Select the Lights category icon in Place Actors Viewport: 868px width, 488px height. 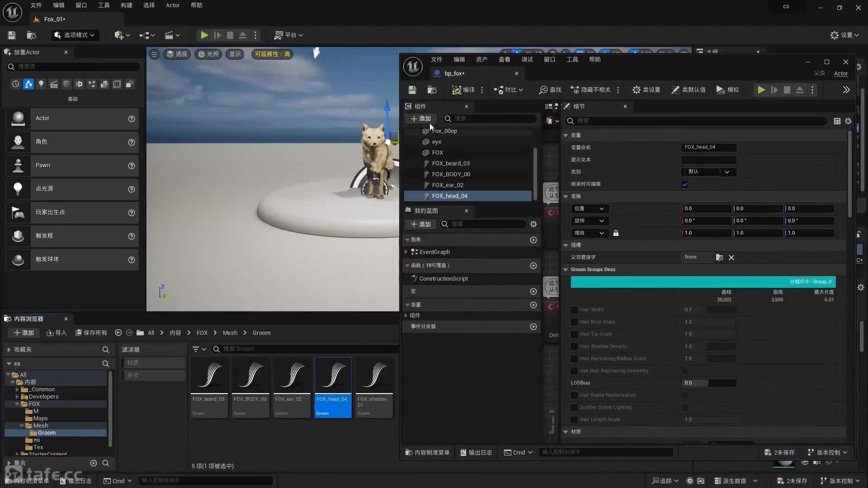point(41,84)
